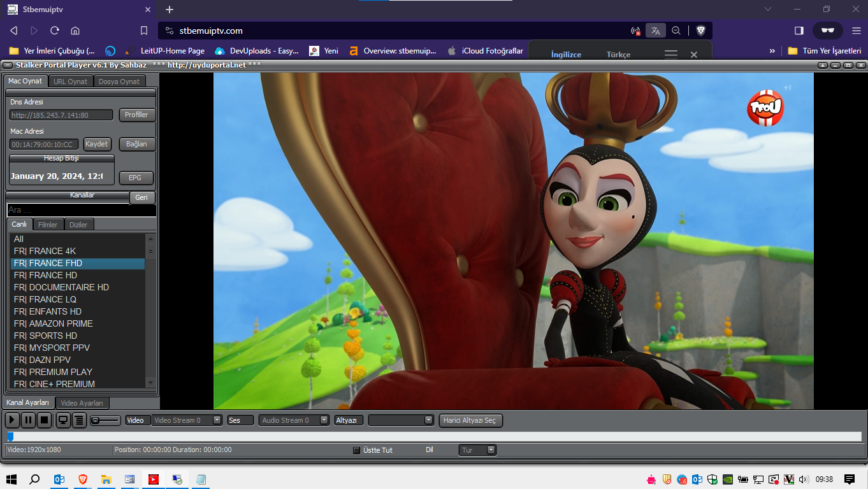Open the browser hamburger menu icon
Image resolution: width=868 pixels, height=489 pixels.
(856, 31)
